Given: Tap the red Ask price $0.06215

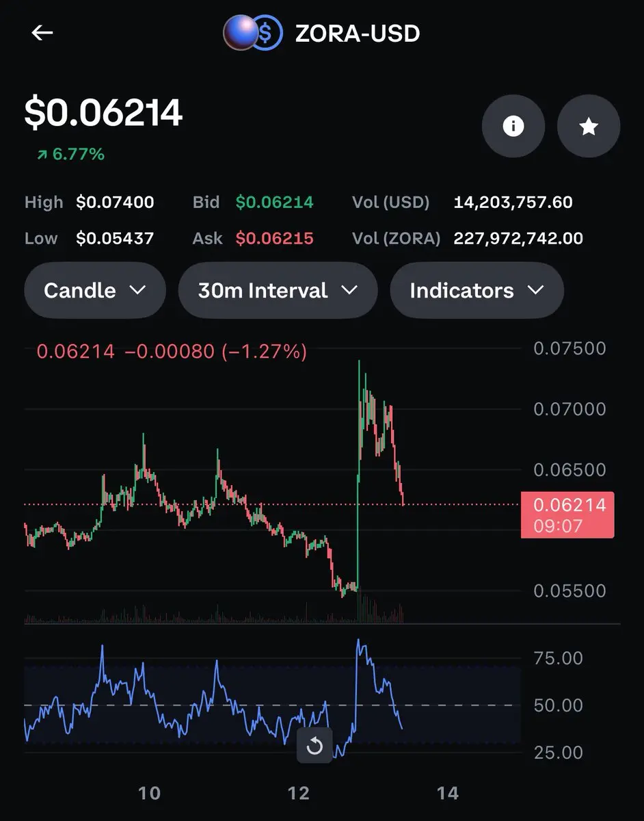Looking at the screenshot, I should coord(274,239).
